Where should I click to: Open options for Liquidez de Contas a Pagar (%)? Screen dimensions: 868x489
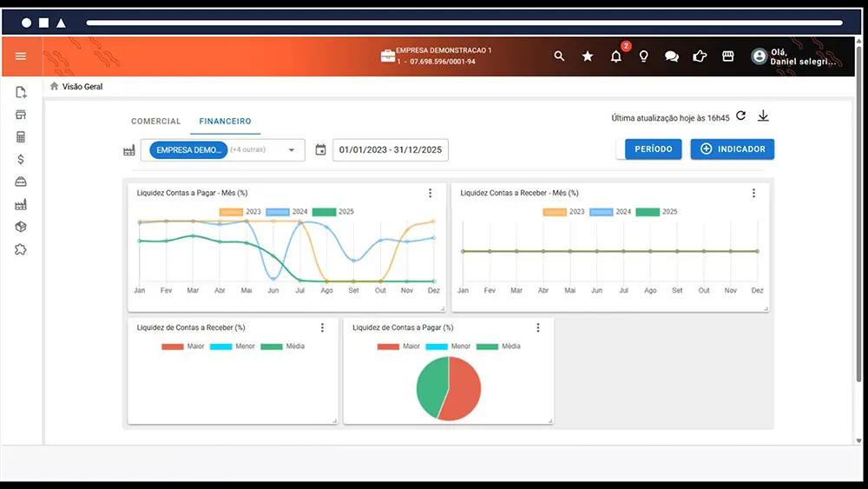(x=537, y=327)
